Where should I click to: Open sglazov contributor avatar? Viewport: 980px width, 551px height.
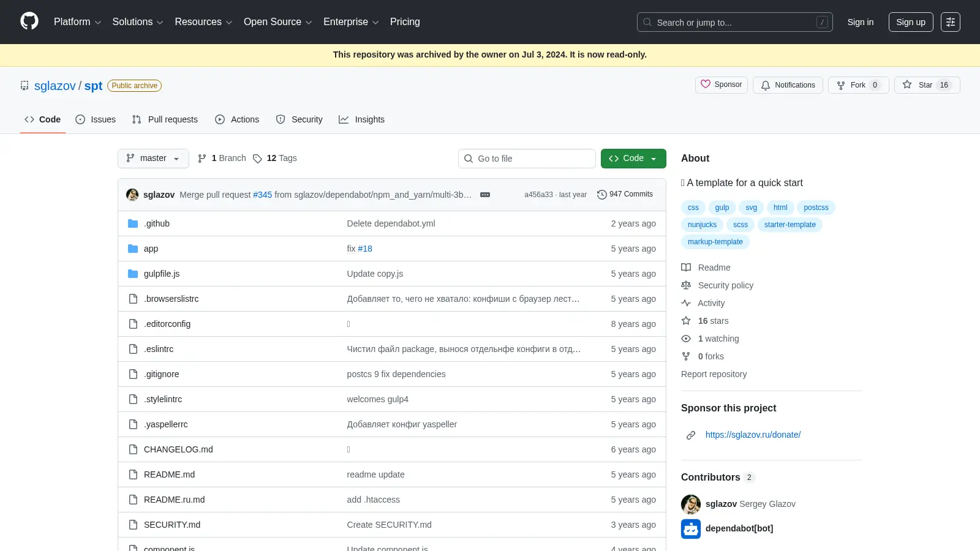[691, 504]
